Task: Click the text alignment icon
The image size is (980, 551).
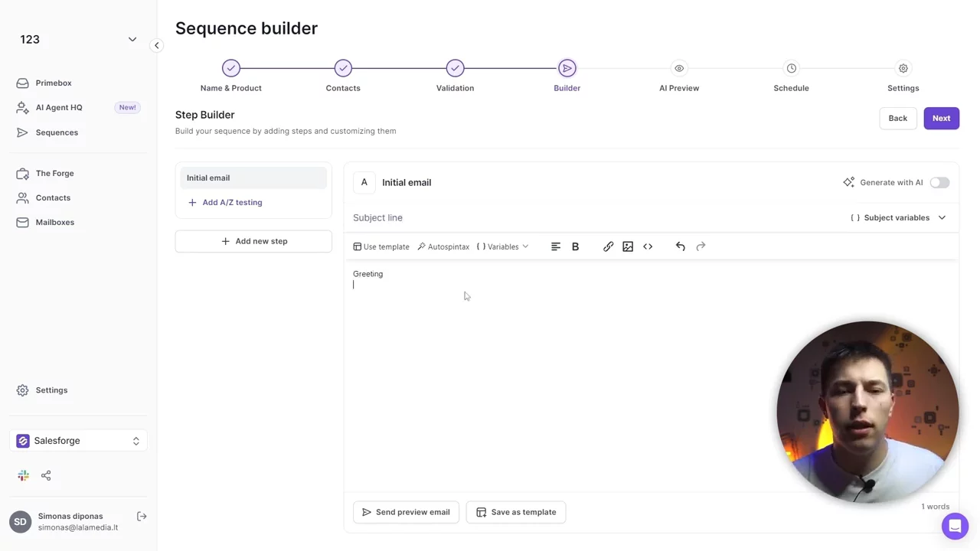Action: point(556,246)
